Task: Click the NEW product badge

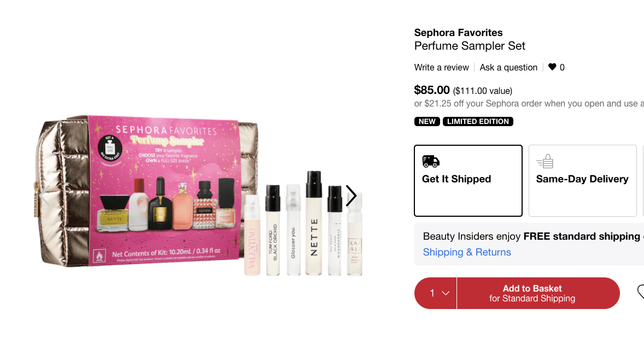Action: [427, 121]
